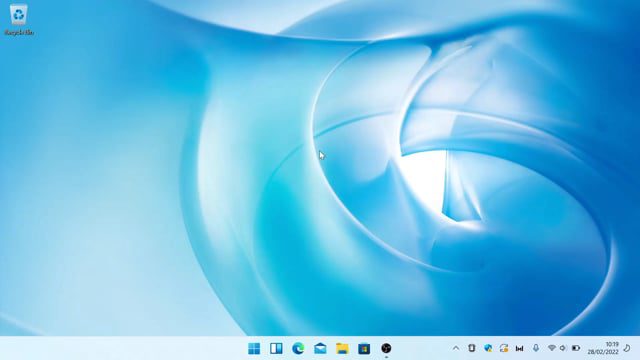Open the Edge shield tray icon
640x360 pixels.
(x=488, y=348)
